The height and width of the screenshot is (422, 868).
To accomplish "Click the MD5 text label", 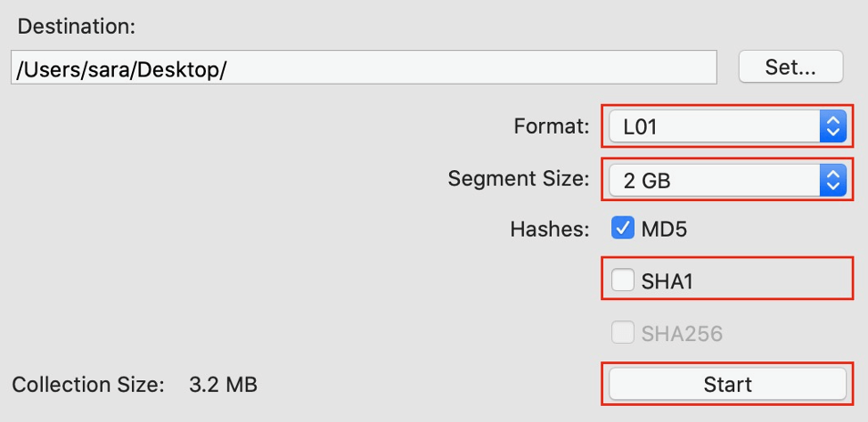I will point(664,230).
